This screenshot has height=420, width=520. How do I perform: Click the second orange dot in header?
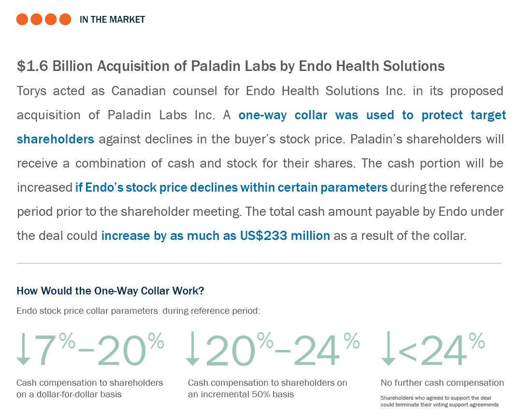pyautogui.click(x=36, y=19)
